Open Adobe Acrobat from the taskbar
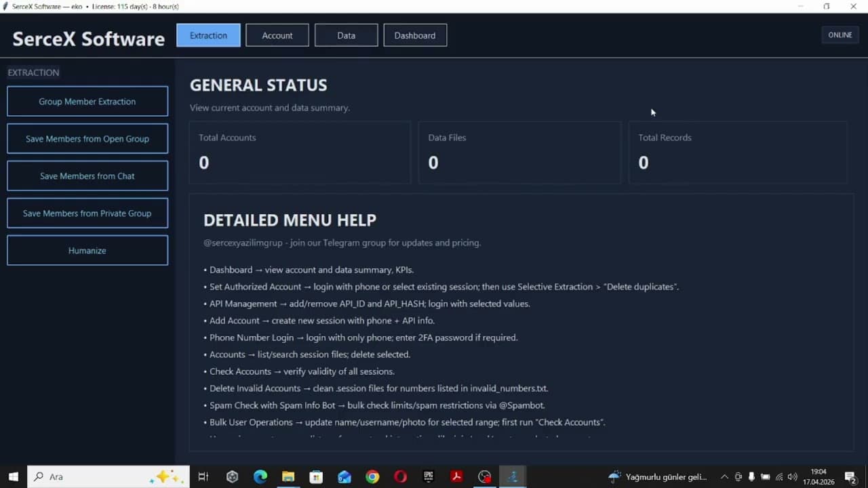Screen dimensions: 868x488 click(x=456, y=476)
